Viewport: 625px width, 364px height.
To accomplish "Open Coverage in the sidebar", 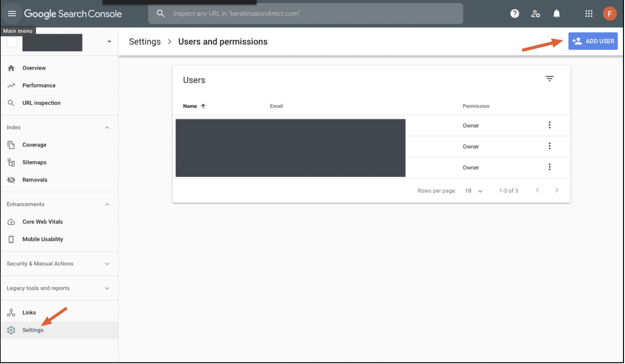I will click(59, 145).
